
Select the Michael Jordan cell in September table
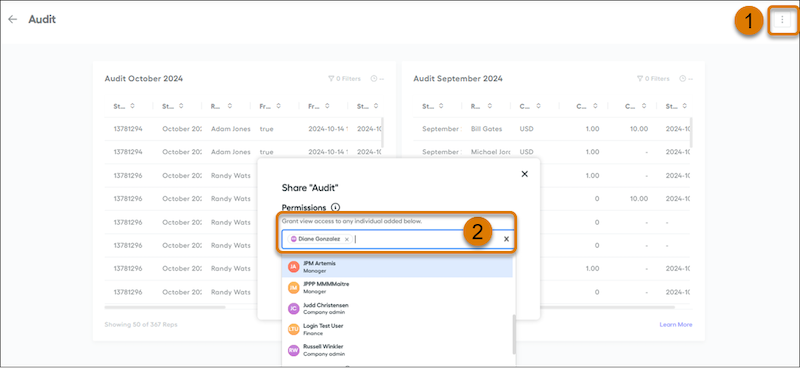coord(489,152)
